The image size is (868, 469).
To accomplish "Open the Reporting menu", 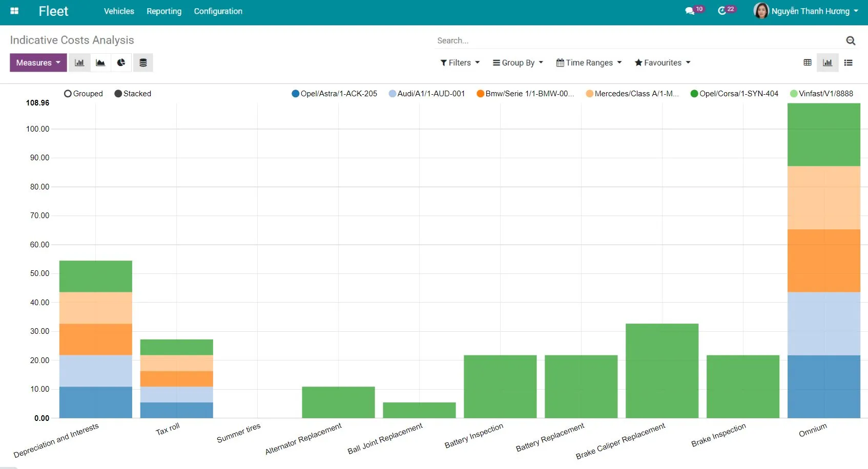I will (164, 11).
